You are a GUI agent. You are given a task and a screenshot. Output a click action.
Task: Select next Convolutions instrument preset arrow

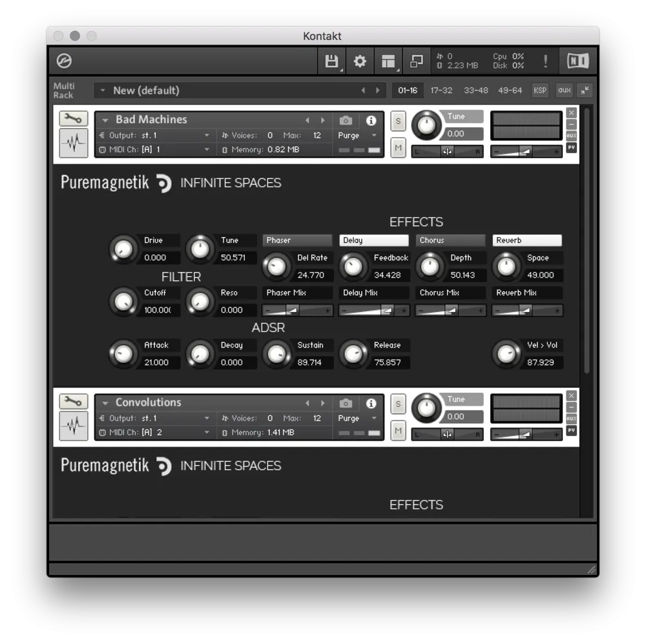click(323, 403)
